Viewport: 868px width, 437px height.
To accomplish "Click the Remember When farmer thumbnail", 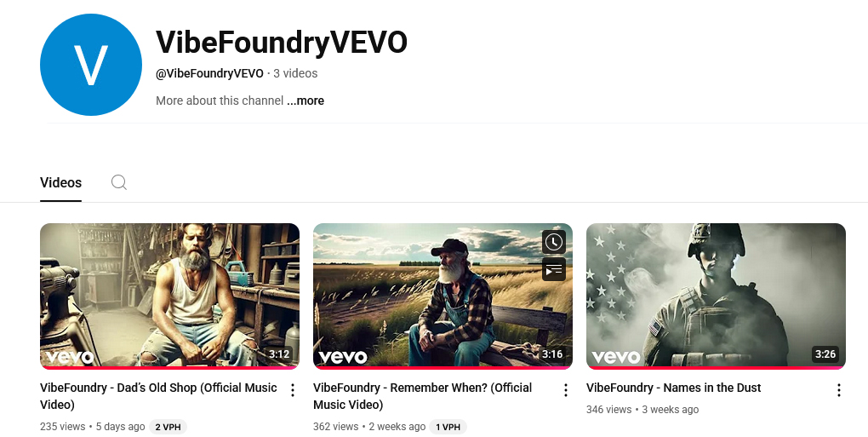I will tap(443, 296).
